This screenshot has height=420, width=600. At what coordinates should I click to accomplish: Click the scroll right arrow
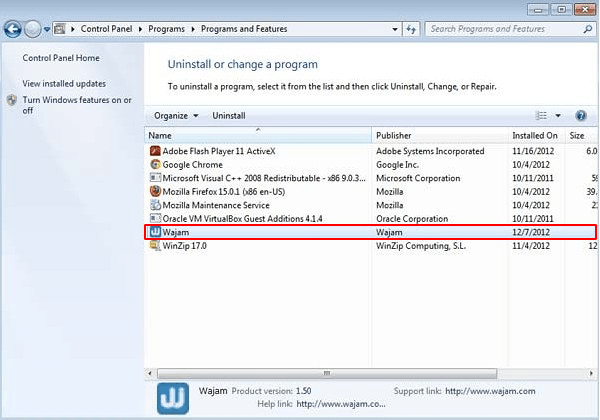(x=592, y=373)
